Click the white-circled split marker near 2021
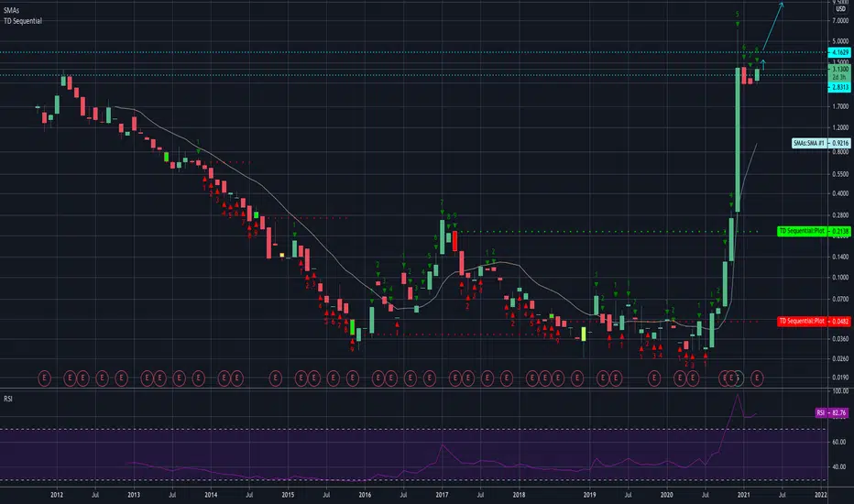854x504 pixels. 738,378
